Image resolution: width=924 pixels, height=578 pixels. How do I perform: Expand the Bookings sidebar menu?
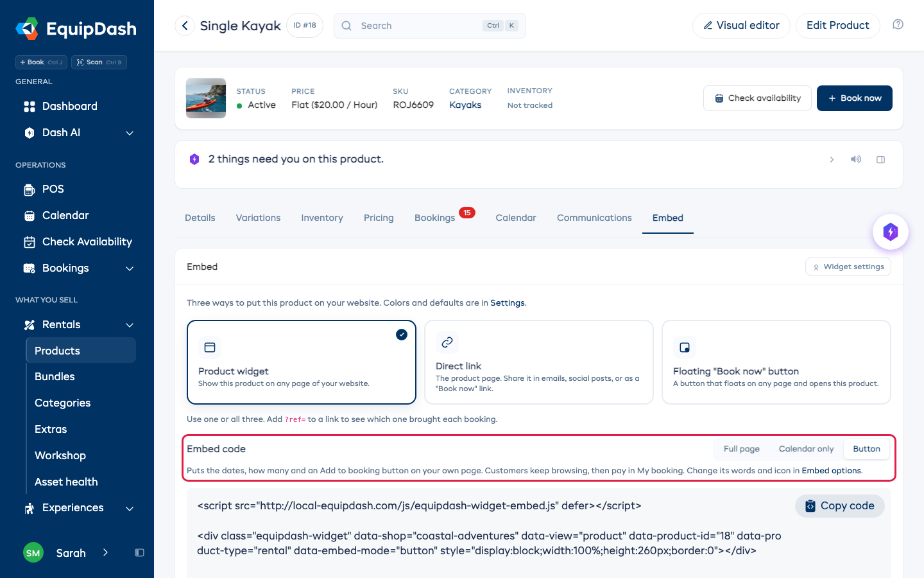click(130, 268)
